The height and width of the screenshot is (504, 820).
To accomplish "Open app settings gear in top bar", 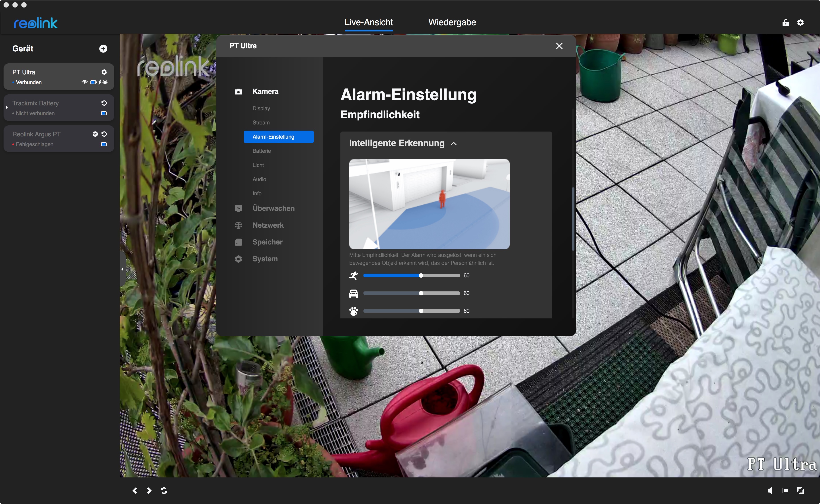I will (x=800, y=22).
